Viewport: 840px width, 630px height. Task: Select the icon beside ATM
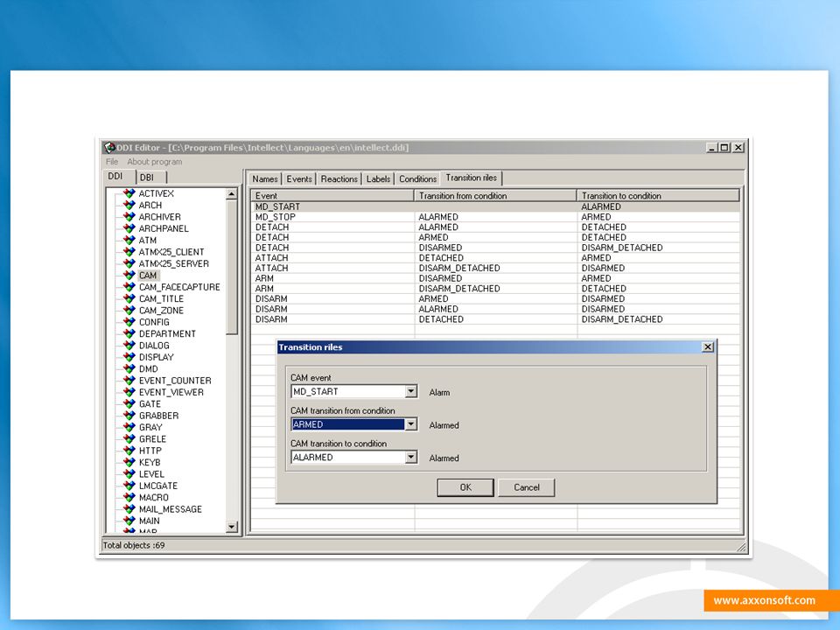point(129,241)
